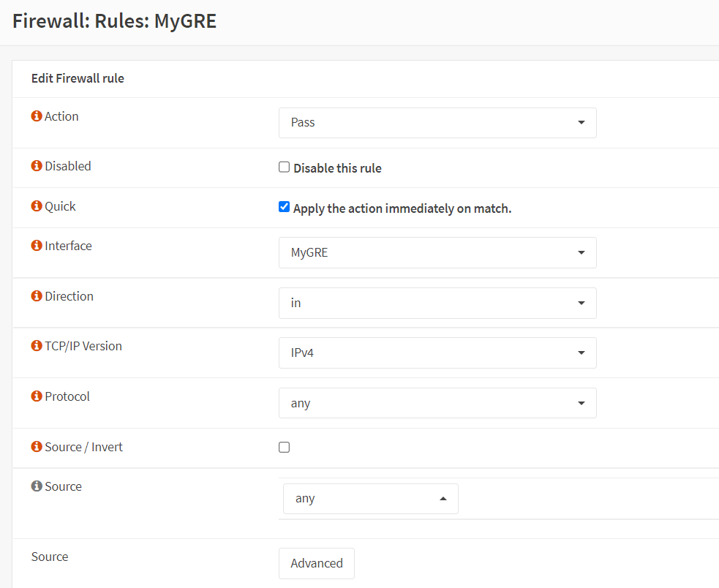Open the Action dropdown showing Pass
The height and width of the screenshot is (588, 719).
(437, 123)
